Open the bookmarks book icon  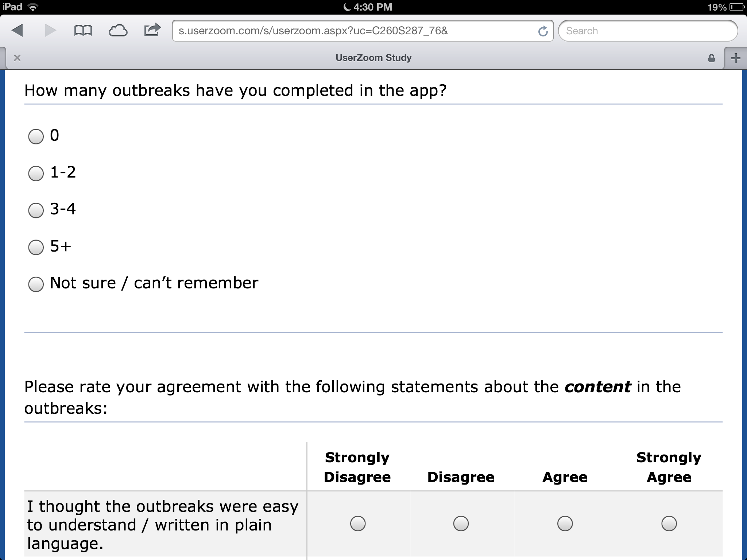83,31
